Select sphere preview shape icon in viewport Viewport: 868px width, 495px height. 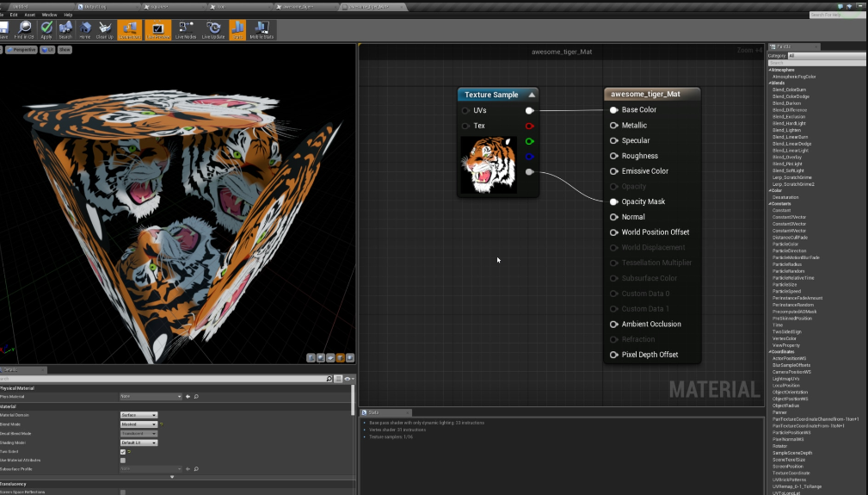point(321,357)
